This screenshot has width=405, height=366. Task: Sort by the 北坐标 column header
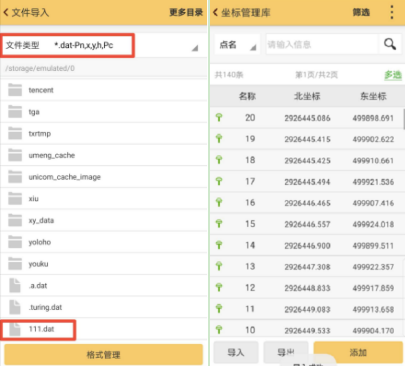coord(307,96)
